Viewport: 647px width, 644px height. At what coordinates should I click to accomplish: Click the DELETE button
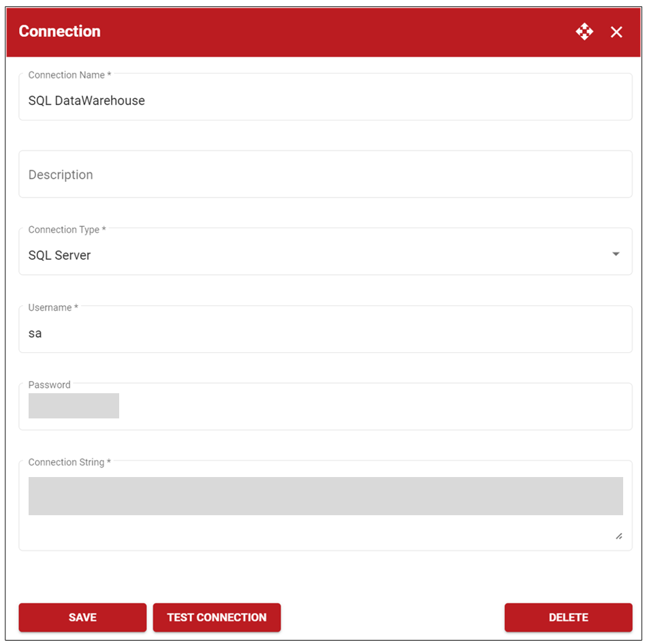pyautogui.click(x=568, y=617)
